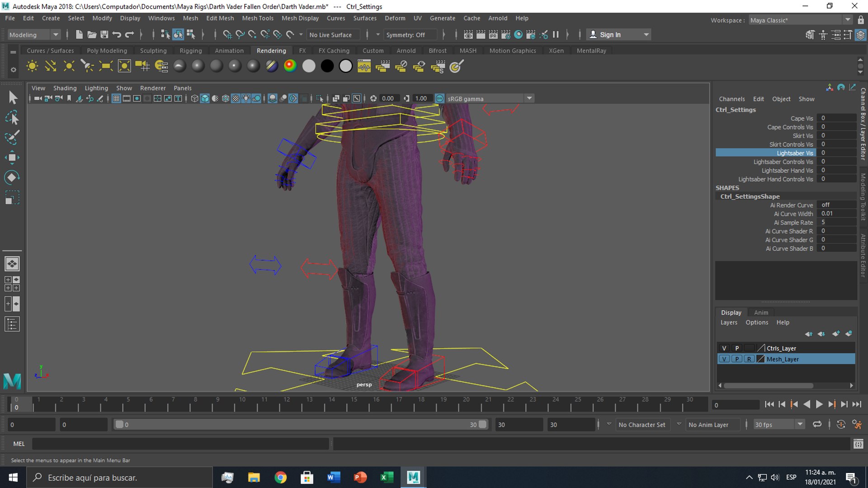Switch to the four view layout
The height and width of the screenshot is (488, 868).
tap(12, 284)
